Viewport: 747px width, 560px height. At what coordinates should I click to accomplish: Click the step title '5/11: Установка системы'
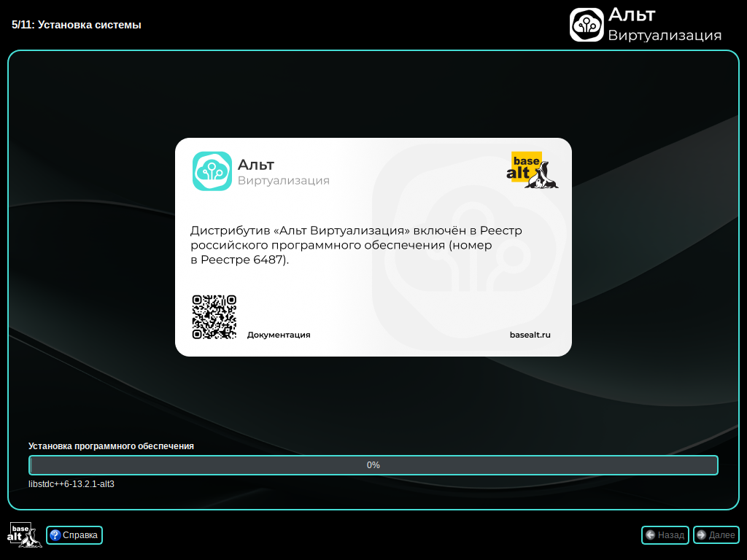(77, 25)
